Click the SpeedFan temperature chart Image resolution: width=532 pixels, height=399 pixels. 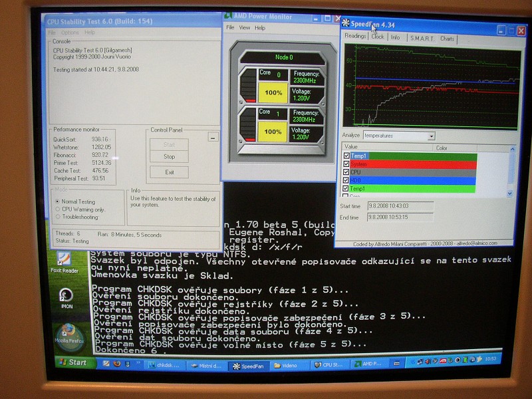pyautogui.click(x=432, y=88)
